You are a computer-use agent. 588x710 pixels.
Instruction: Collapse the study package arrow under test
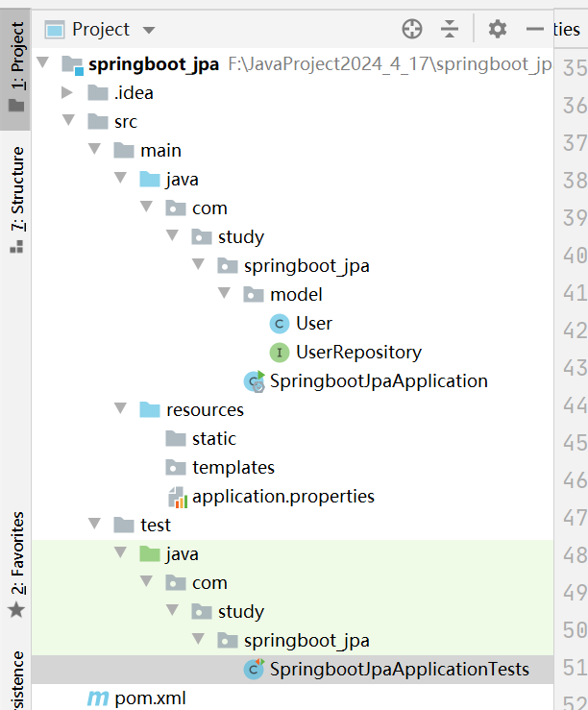[x=173, y=610]
